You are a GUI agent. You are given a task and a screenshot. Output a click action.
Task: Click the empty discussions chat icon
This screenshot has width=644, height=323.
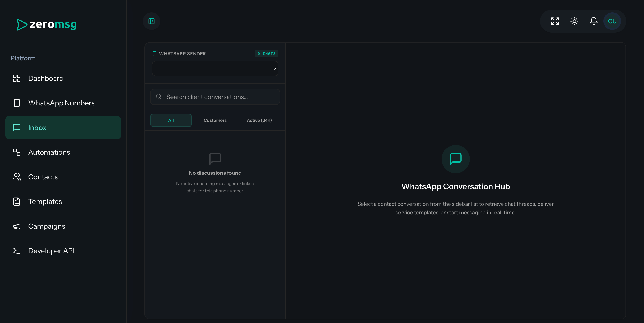(215, 159)
